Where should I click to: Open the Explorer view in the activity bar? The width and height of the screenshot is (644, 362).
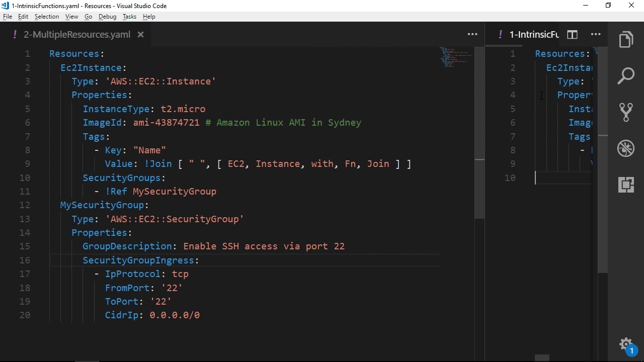point(626,40)
